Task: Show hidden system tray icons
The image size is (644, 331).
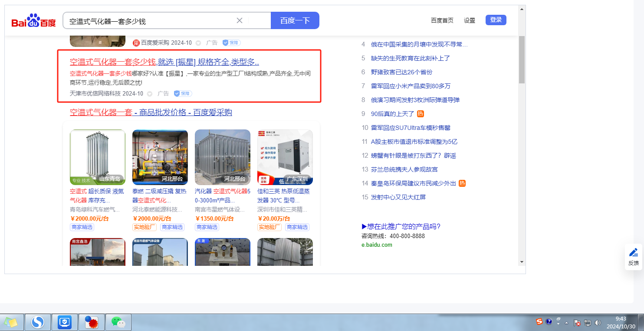Action: point(566,323)
